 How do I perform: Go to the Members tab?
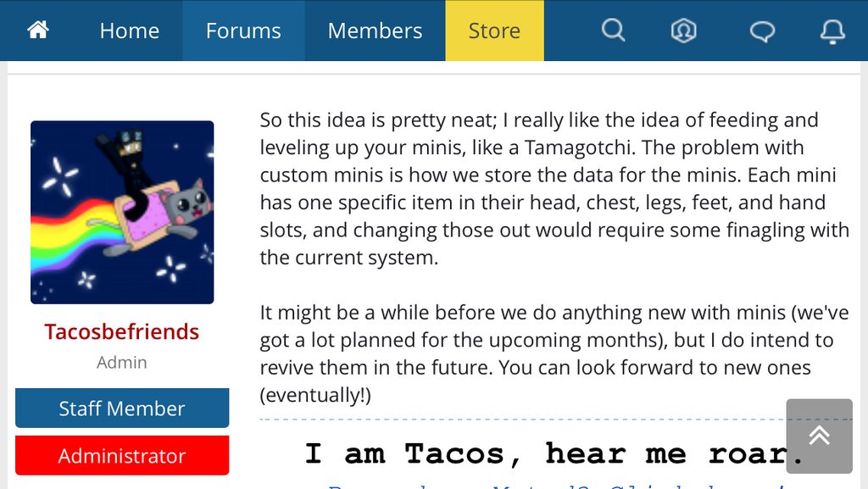375,31
